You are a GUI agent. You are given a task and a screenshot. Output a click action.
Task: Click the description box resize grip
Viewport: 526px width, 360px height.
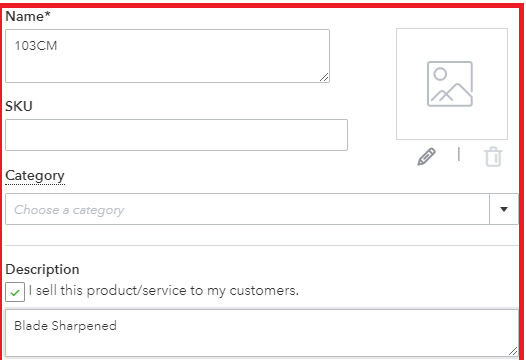click(513, 351)
